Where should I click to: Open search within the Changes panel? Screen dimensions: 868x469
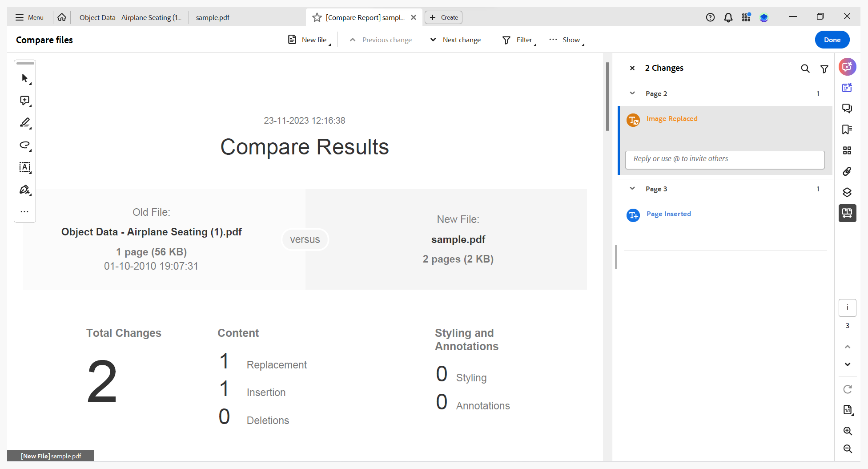(x=806, y=69)
